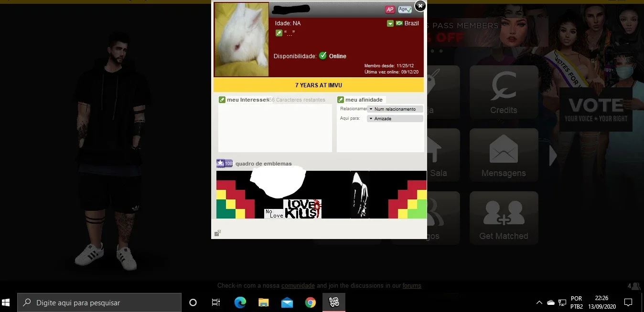Open the Get Matched tile in the IMVU window

pos(504,218)
